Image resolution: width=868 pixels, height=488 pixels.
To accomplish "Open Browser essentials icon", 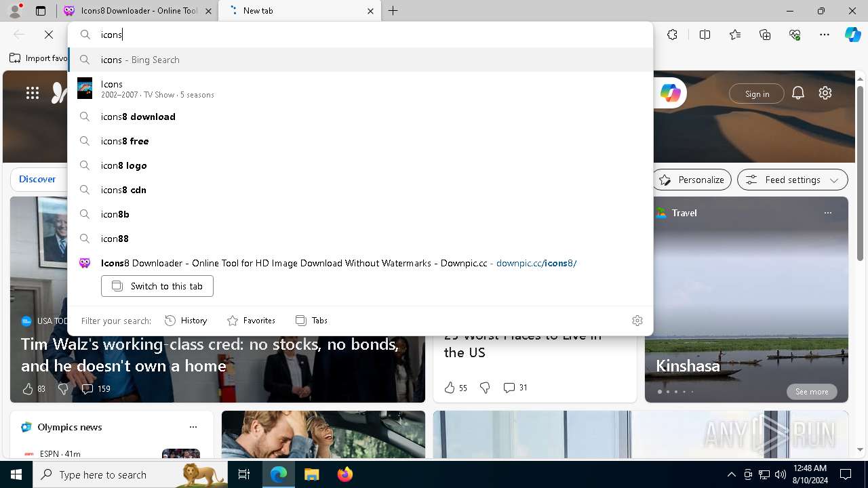I will (x=795, y=35).
